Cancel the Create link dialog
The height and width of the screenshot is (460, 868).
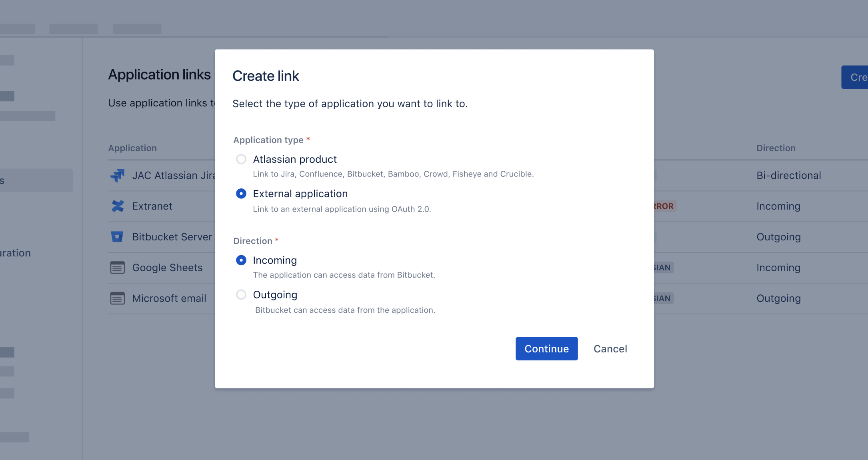pyautogui.click(x=610, y=348)
